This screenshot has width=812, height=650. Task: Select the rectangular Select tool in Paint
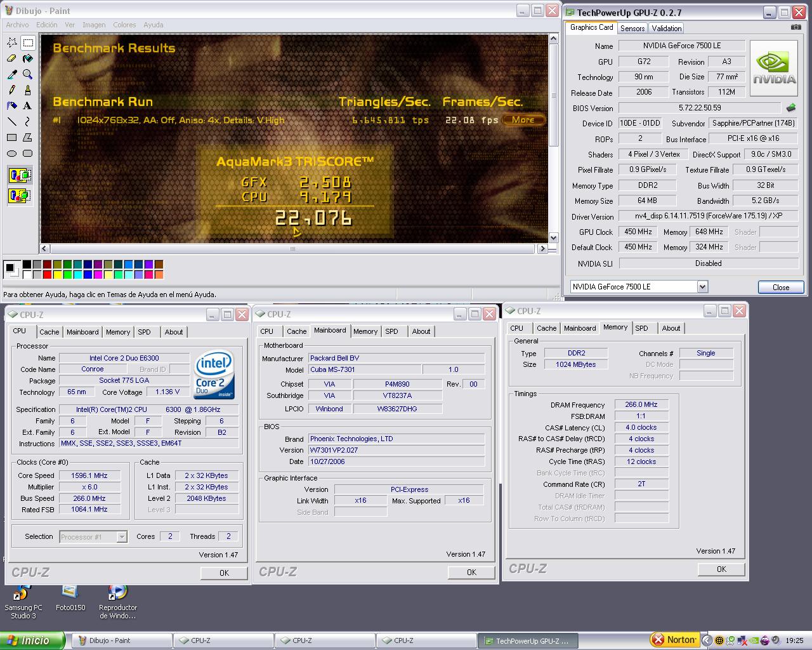coord(28,43)
